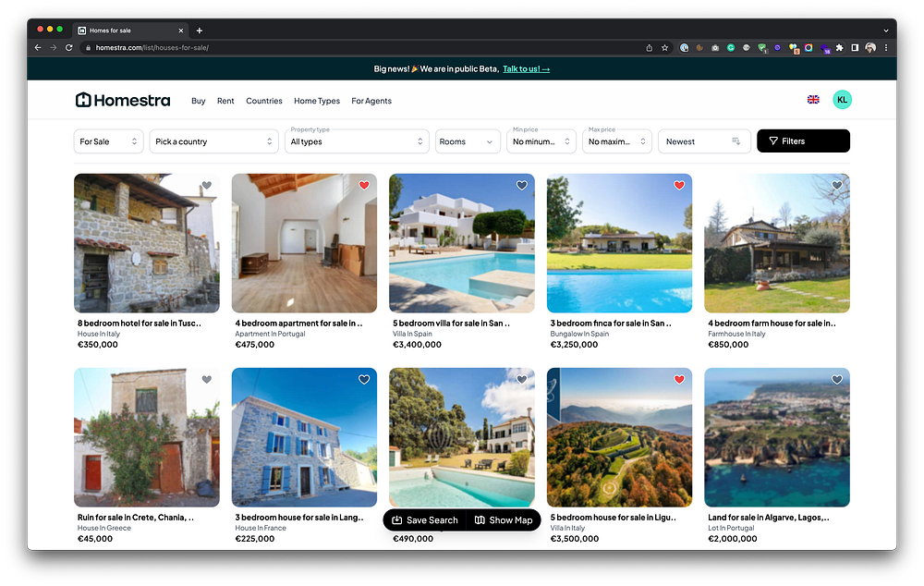Bookmark page with the star icon
The height and width of the screenshot is (586, 924).
pyautogui.click(x=664, y=48)
